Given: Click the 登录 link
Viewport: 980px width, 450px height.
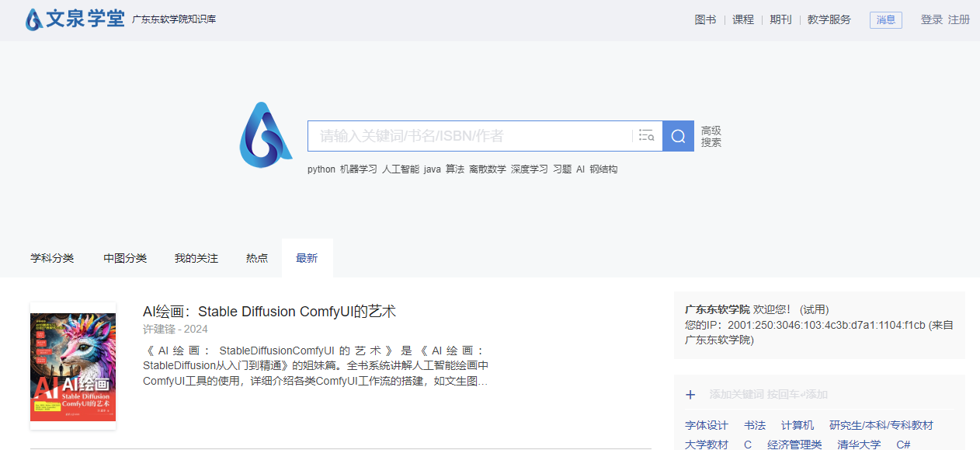Looking at the screenshot, I should click(x=931, y=19).
